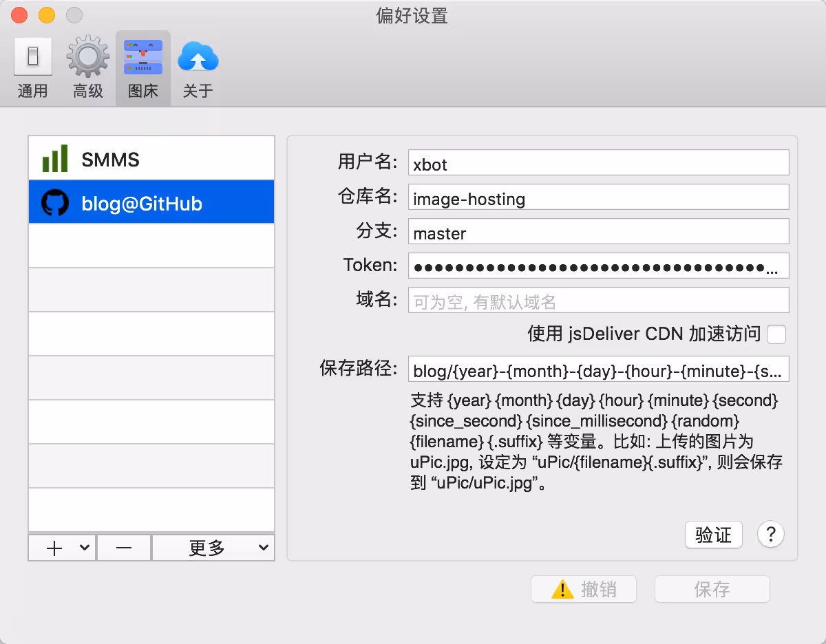This screenshot has height=644, width=826.
Task: Open the 更多 more options dropdown
Action: [213, 548]
